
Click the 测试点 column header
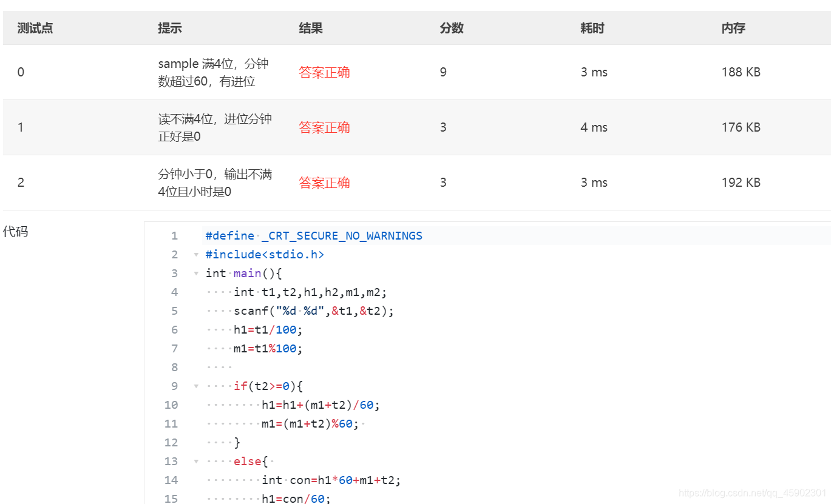point(35,28)
